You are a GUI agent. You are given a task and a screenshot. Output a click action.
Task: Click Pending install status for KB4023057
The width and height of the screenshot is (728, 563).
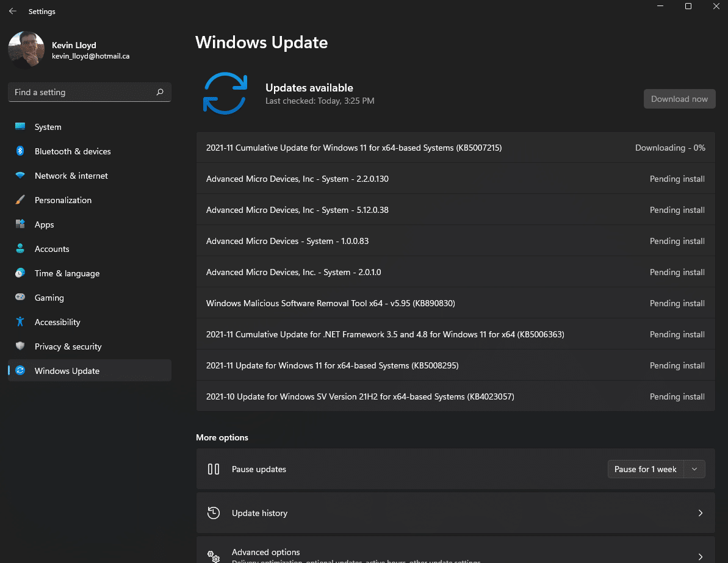[677, 396]
